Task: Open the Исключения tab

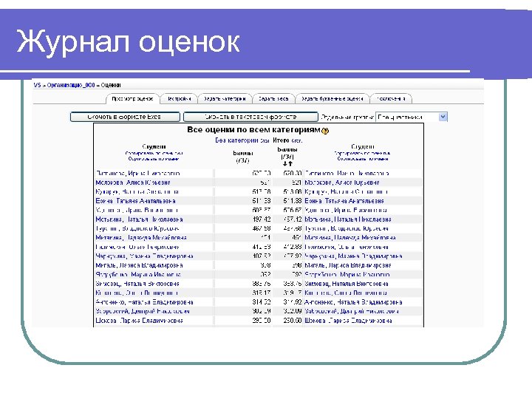Action: point(391,99)
